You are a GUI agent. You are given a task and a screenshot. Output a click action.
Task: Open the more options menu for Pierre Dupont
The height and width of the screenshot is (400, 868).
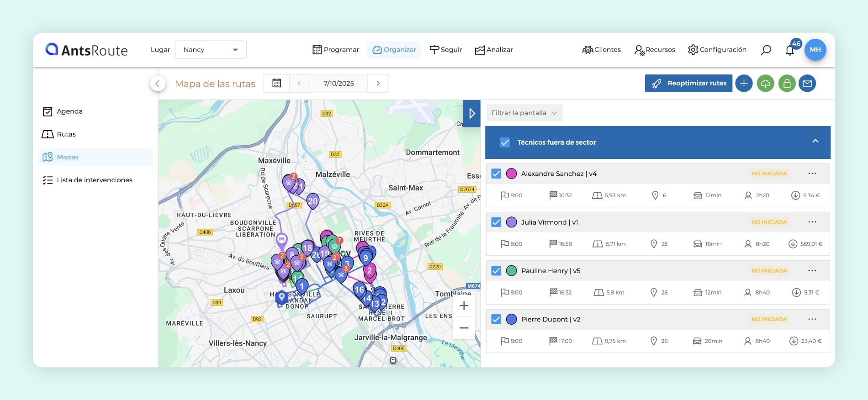[x=812, y=319]
